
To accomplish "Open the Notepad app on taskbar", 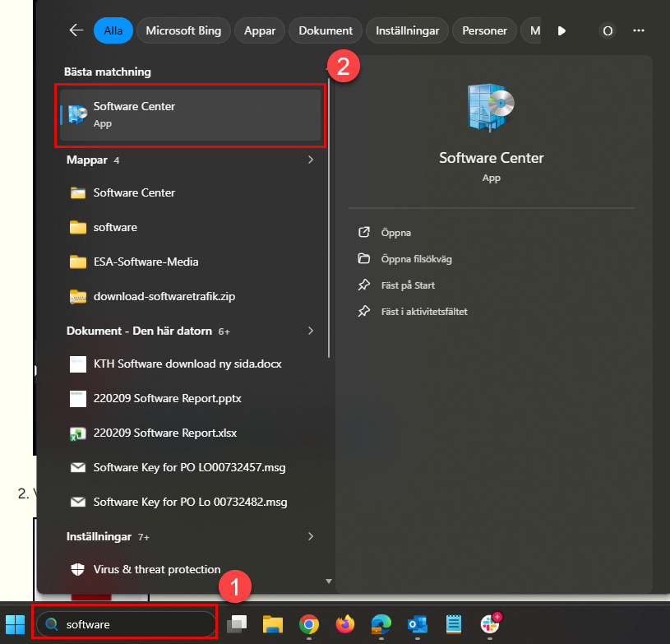I will (x=453, y=624).
